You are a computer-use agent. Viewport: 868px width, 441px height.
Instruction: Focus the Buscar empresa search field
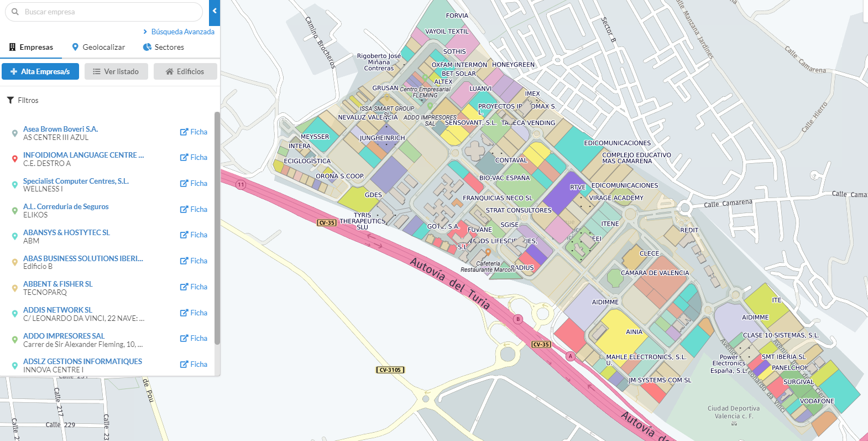pos(111,12)
